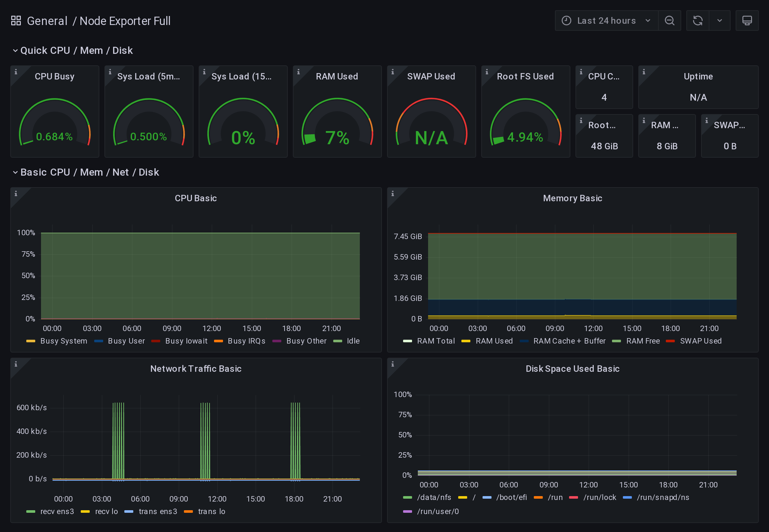Click the info icon on SWAP Used panel
Viewport: 769px width, 532px height.
pos(393,72)
